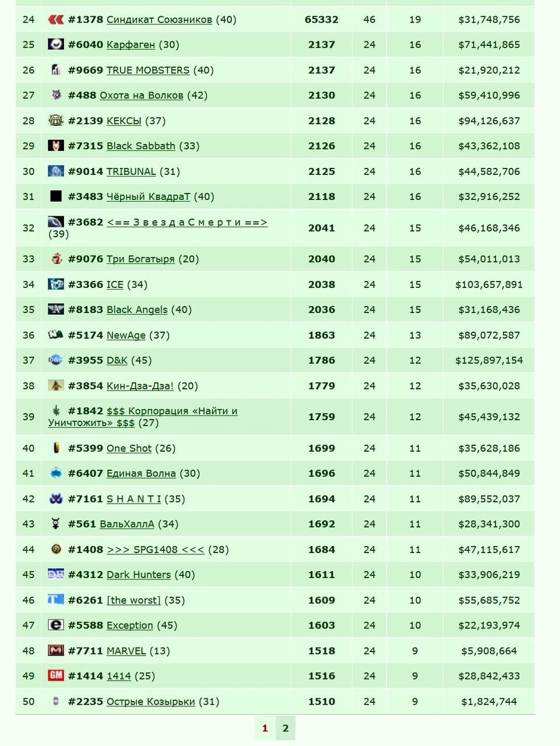The image size is (560, 746).
Task: Click the ICE clan emblem icon
Action: click(56, 284)
